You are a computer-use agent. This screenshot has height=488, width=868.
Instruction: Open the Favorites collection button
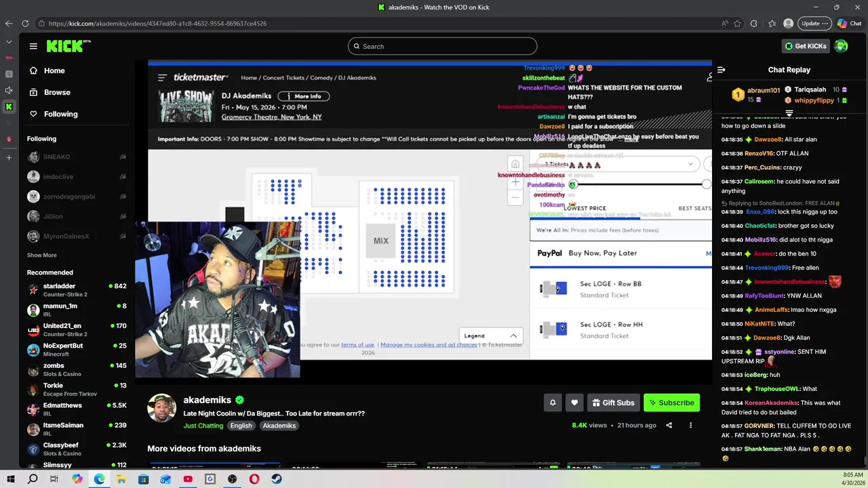pos(772,23)
